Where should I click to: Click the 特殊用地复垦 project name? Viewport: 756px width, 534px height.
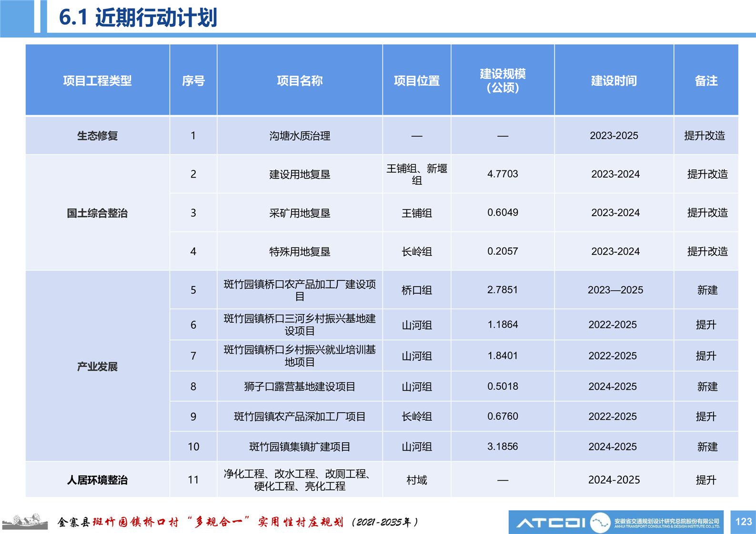(x=300, y=251)
